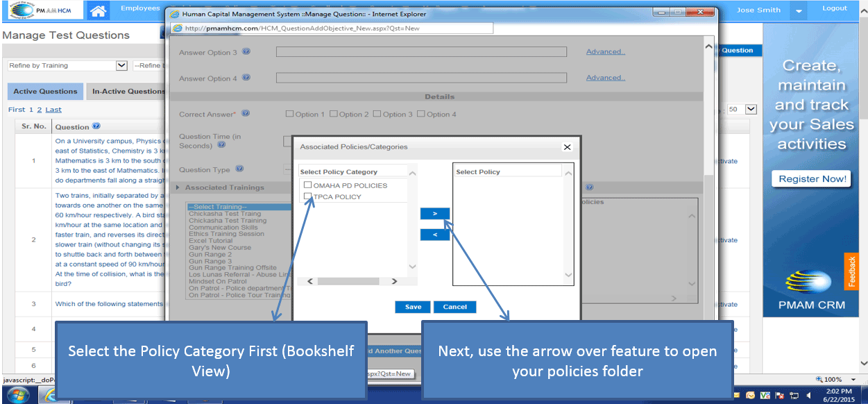The image size is (868, 404).
Task: Move selection left with the < button
Action: 435,235
